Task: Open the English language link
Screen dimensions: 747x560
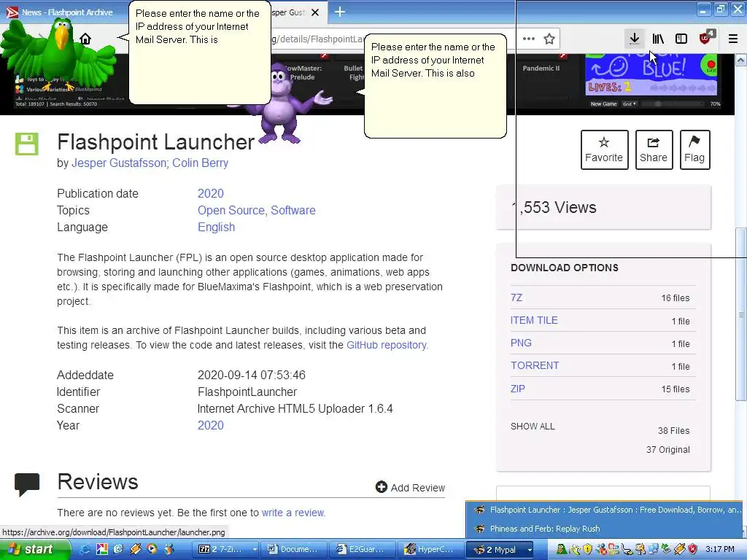Action: tap(216, 227)
